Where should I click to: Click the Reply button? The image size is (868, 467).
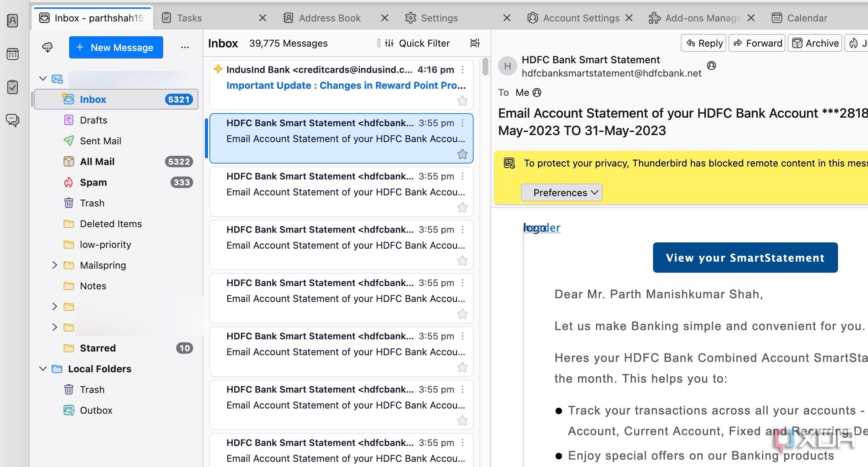(704, 43)
